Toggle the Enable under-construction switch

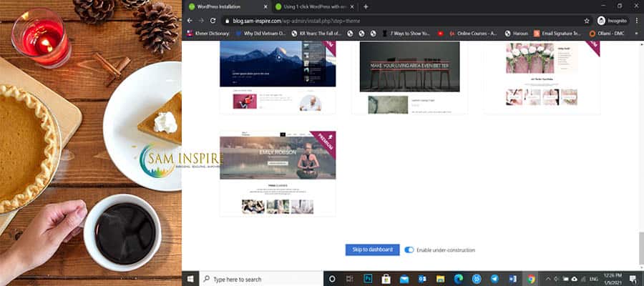[x=409, y=250]
